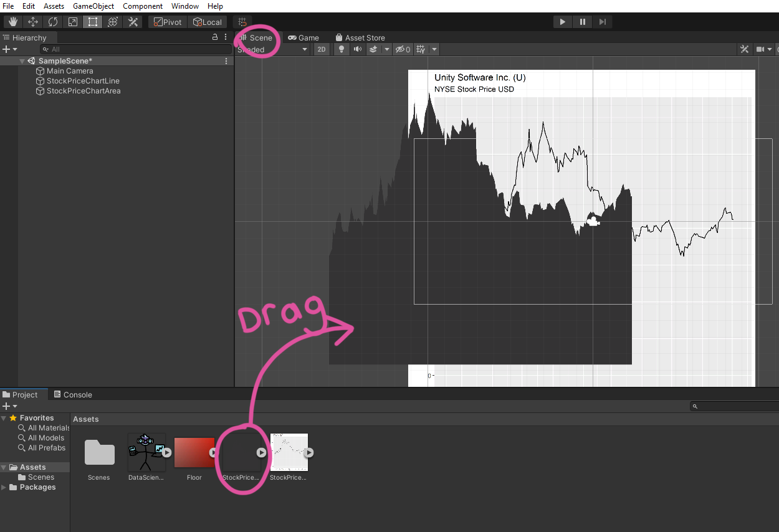Select the Rotate tool
Viewport: 779px width, 532px height.
[53, 22]
